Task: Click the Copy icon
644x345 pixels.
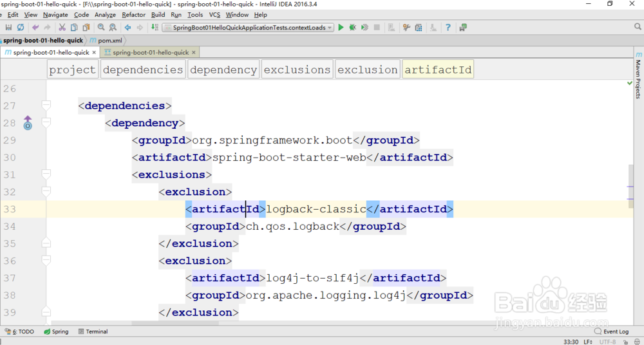Action: click(74, 28)
